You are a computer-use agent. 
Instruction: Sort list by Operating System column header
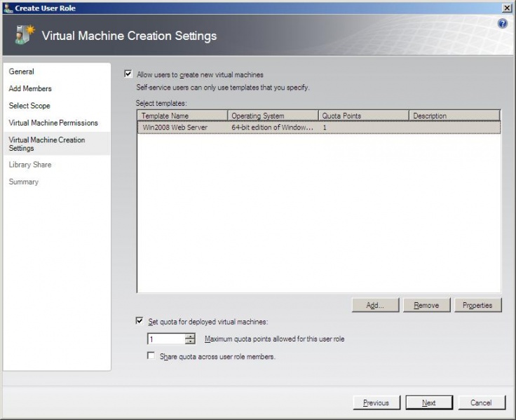(x=273, y=116)
